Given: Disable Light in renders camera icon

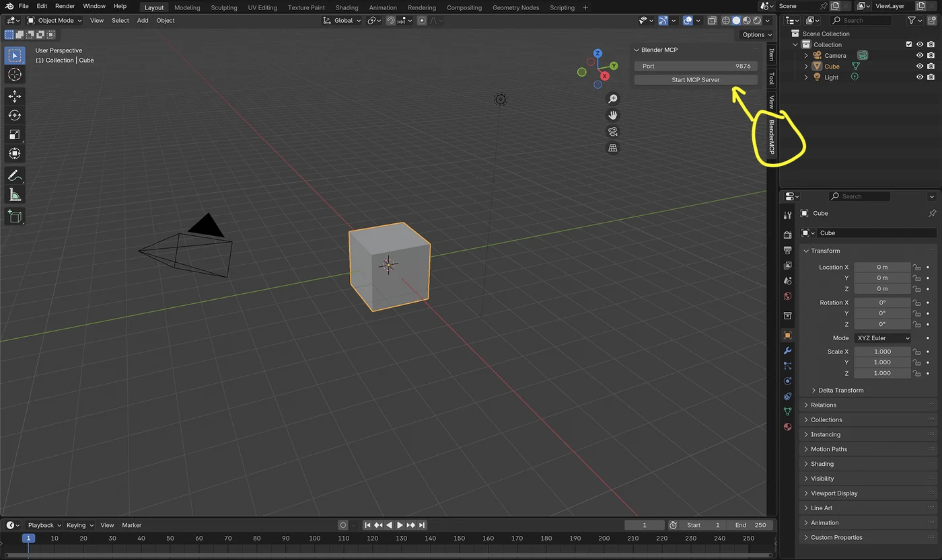Looking at the screenshot, I should pos(931,77).
